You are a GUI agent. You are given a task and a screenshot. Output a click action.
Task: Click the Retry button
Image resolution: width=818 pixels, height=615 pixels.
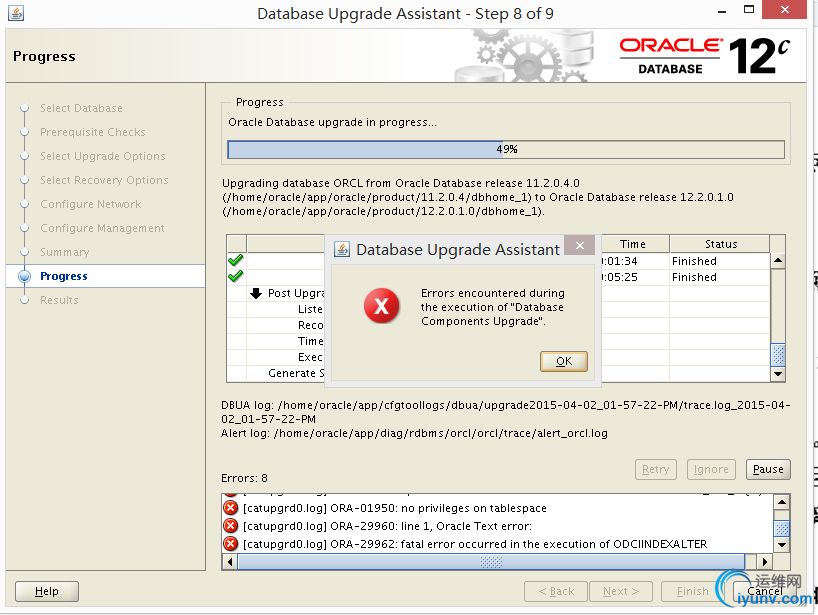(x=656, y=469)
